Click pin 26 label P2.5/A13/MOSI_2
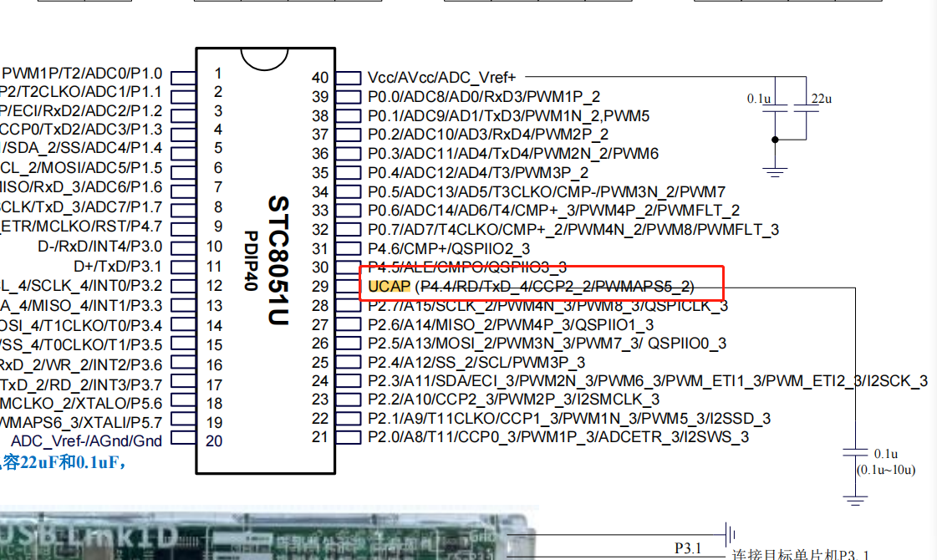The image size is (937, 560). coord(547,344)
